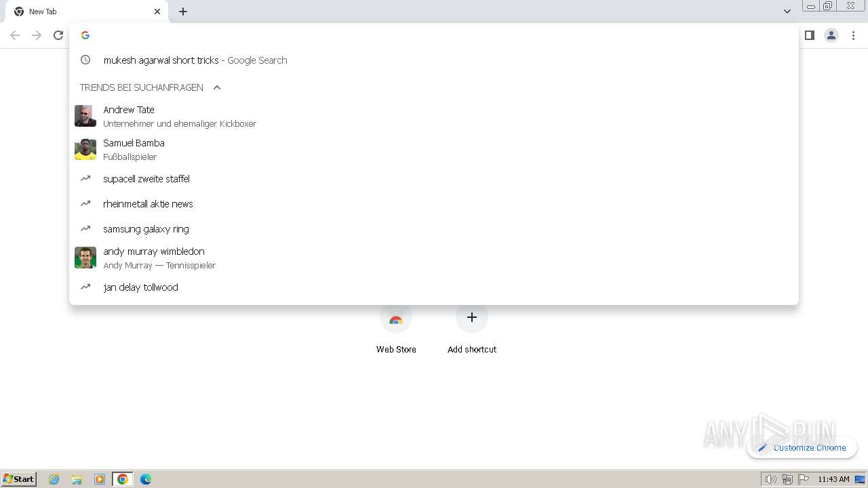Click the Google icon in omnibox

click(85, 35)
